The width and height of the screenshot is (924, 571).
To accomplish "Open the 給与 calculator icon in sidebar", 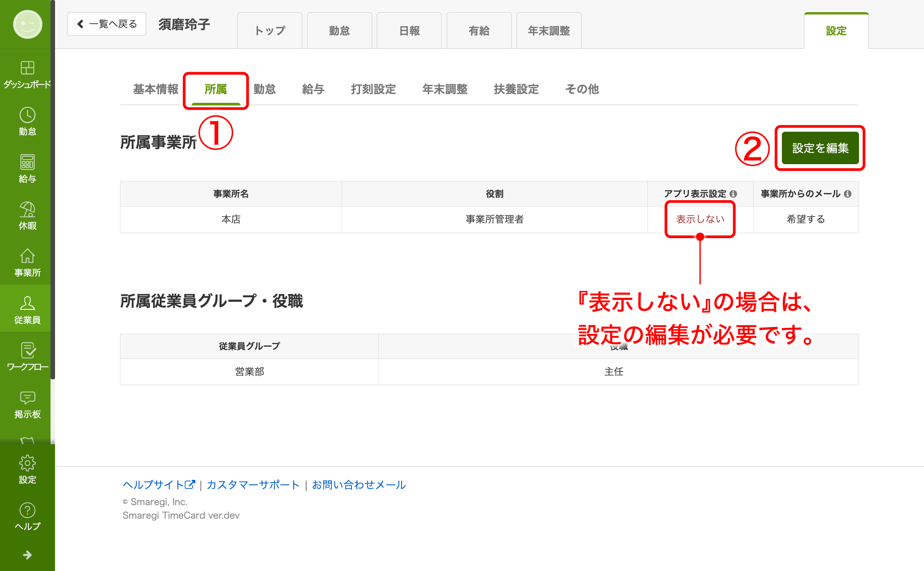I will coord(27,162).
